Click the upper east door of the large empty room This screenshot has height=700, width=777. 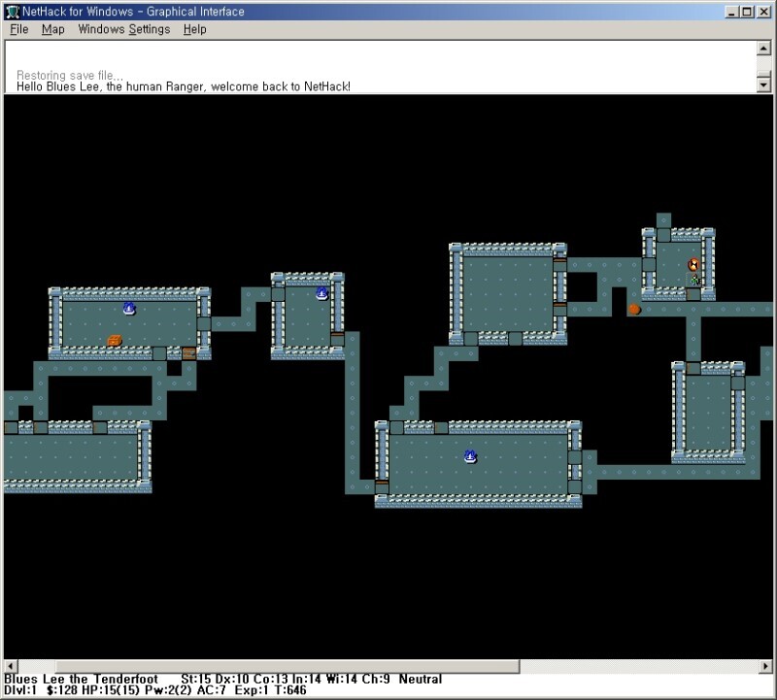click(560, 264)
